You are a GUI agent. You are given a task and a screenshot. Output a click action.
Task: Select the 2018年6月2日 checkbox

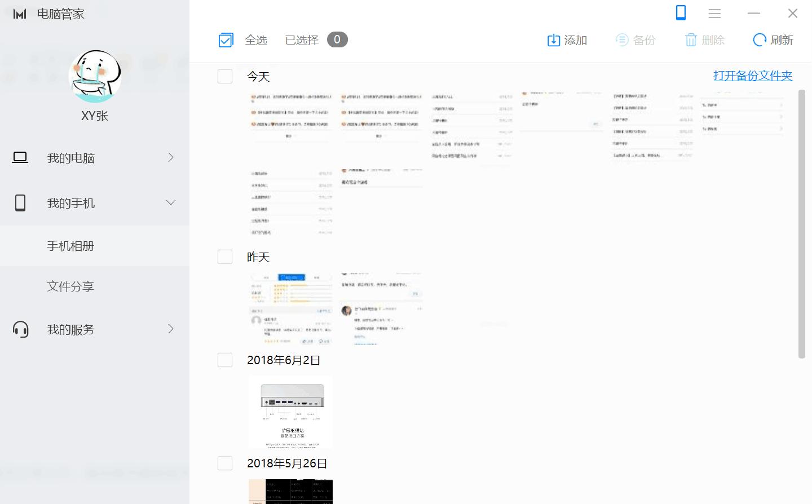[x=225, y=360]
